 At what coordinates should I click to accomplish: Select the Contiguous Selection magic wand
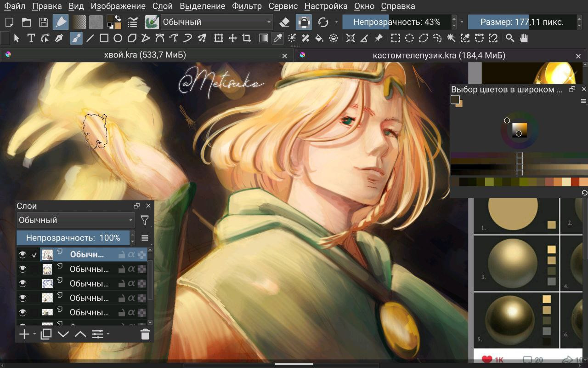pyautogui.click(x=451, y=38)
